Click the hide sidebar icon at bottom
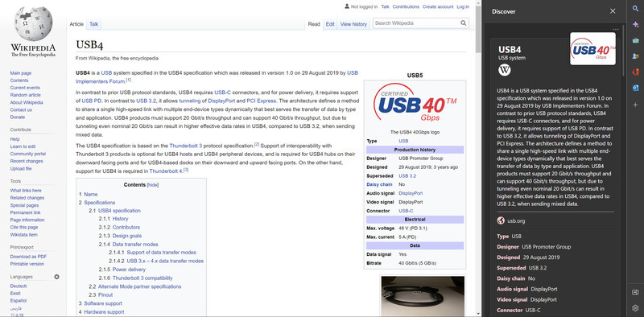644x317 pixels. [x=635, y=292]
